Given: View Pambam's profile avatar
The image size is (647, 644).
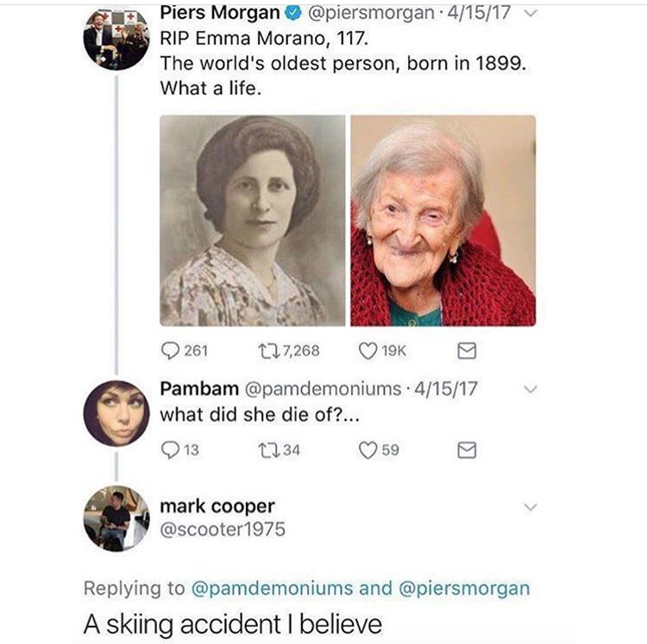Looking at the screenshot, I should [x=116, y=413].
